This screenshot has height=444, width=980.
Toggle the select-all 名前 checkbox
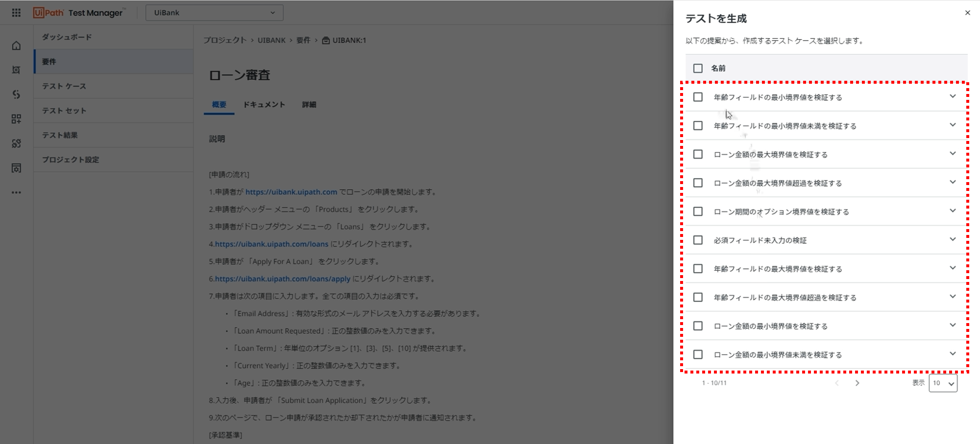pyautogui.click(x=698, y=68)
